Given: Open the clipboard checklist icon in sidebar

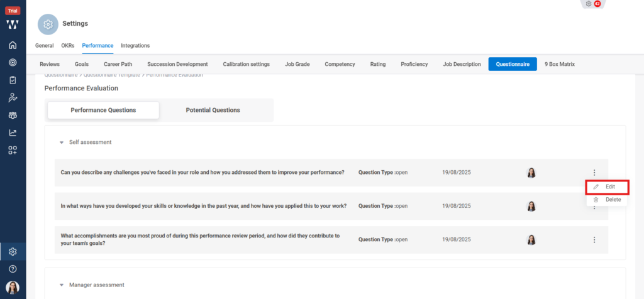Looking at the screenshot, I should coord(13,80).
